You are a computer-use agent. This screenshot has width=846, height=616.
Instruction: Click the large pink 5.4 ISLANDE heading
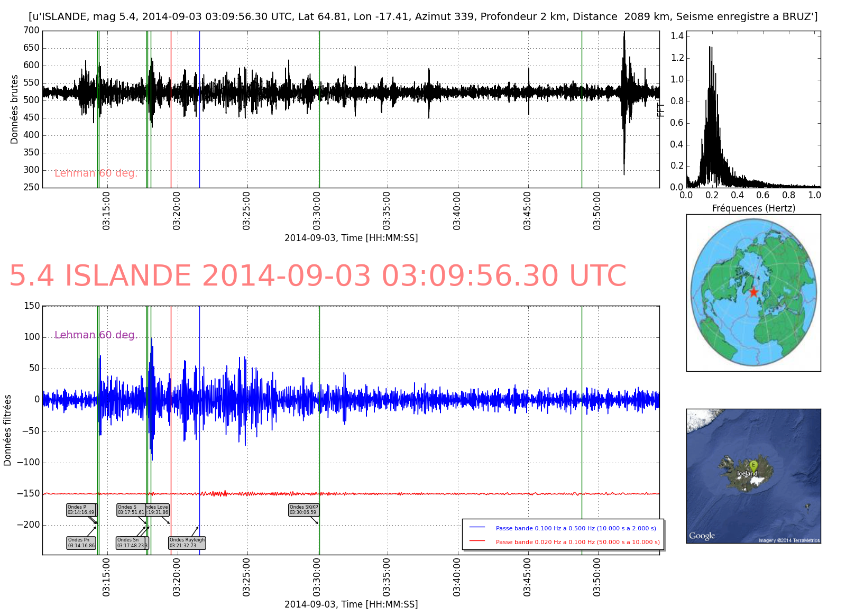317,276
